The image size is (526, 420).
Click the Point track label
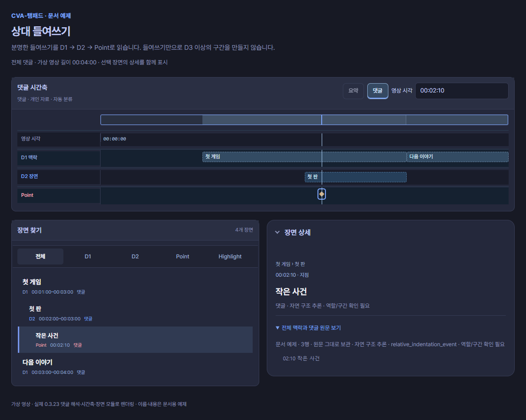(x=27, y=195)
